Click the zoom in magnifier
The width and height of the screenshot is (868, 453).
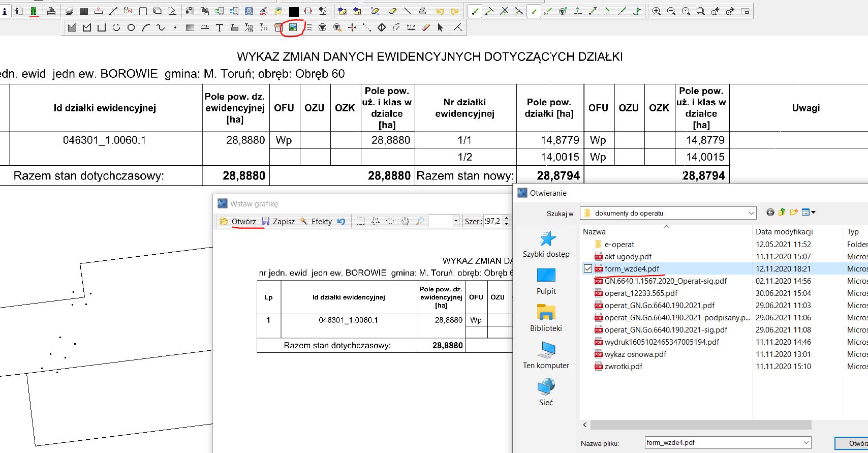pos(657,11)
